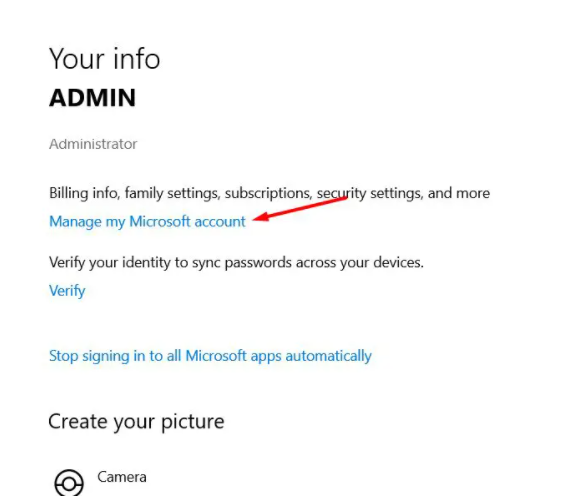Click the red arrowhead beside the account link
This screenshot has height=504, width=584.
261,216
